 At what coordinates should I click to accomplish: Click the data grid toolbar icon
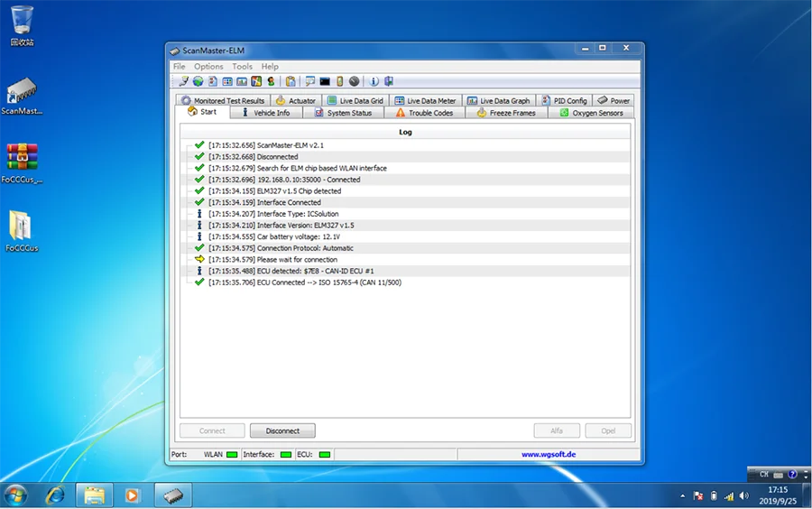pyautogui.click(x=227, y=81)
